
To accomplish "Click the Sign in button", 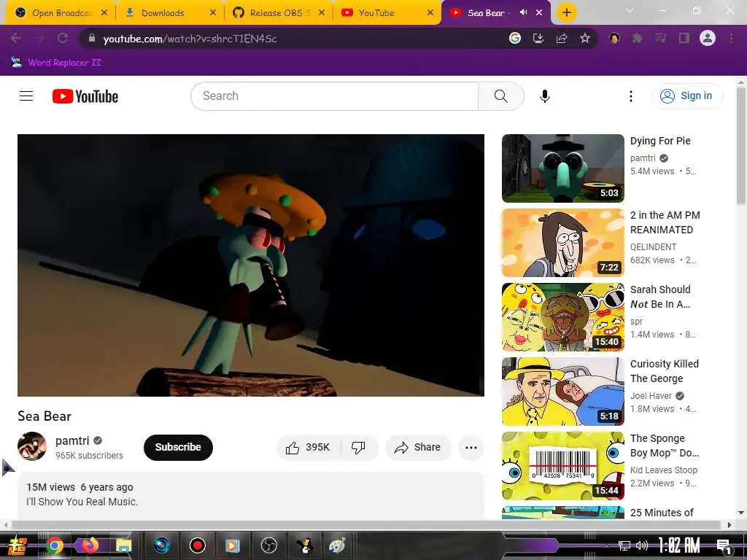I will [x=687, y=96].
